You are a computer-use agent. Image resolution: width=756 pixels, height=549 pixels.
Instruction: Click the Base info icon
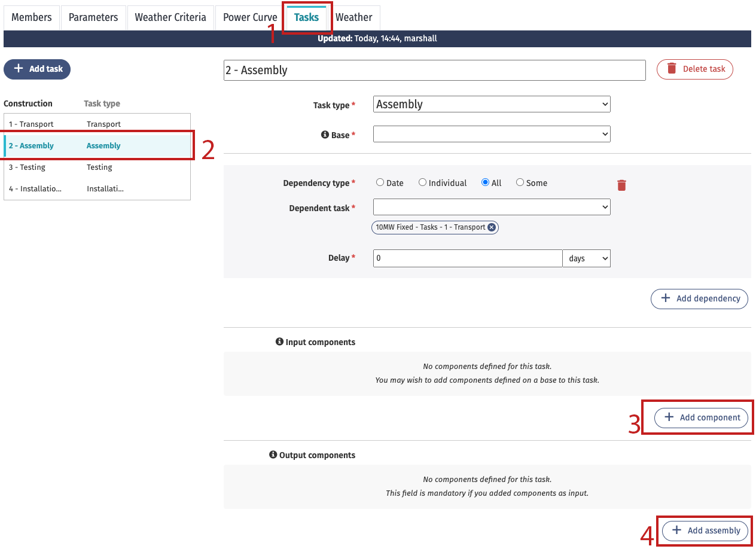click(x=325, y=135)
